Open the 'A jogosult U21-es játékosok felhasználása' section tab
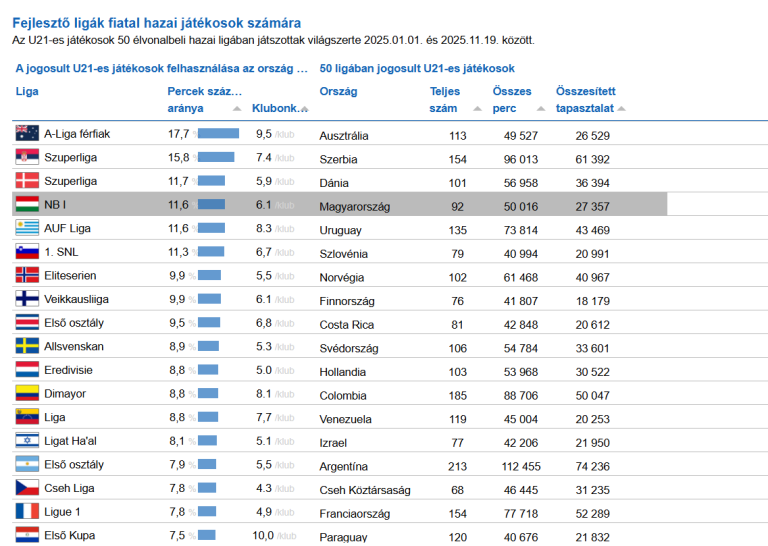768x546 pixels. pyautogui.click(x=162, y=69)
